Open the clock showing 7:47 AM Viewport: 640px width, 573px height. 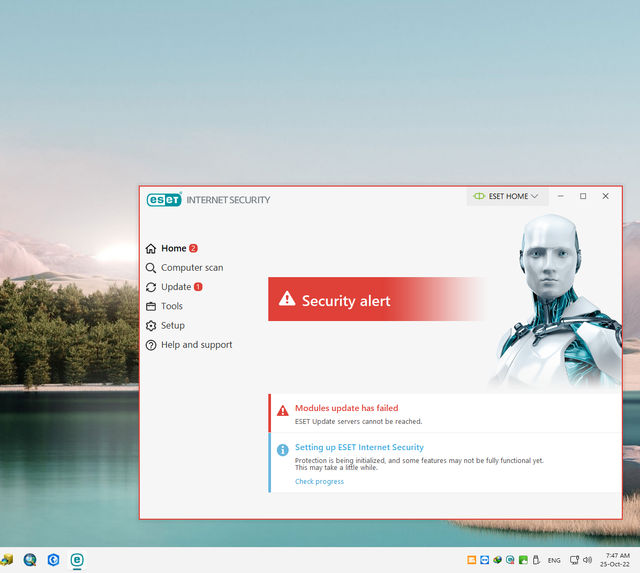(615, 560)
